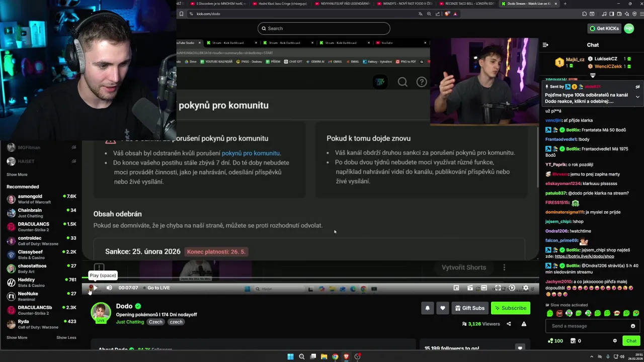Jump to live with Go to LIVE
Viewport: 644px width, 362px height.
[x=158, y=288]
